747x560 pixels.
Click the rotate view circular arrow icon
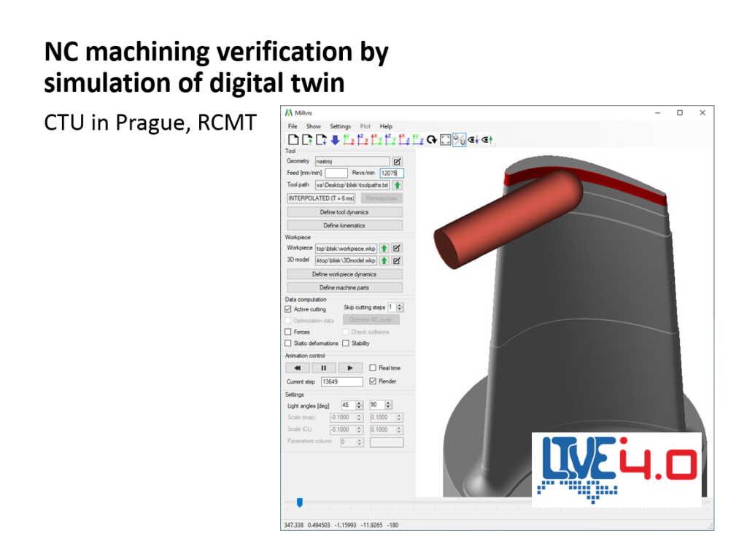click(432, 139)
